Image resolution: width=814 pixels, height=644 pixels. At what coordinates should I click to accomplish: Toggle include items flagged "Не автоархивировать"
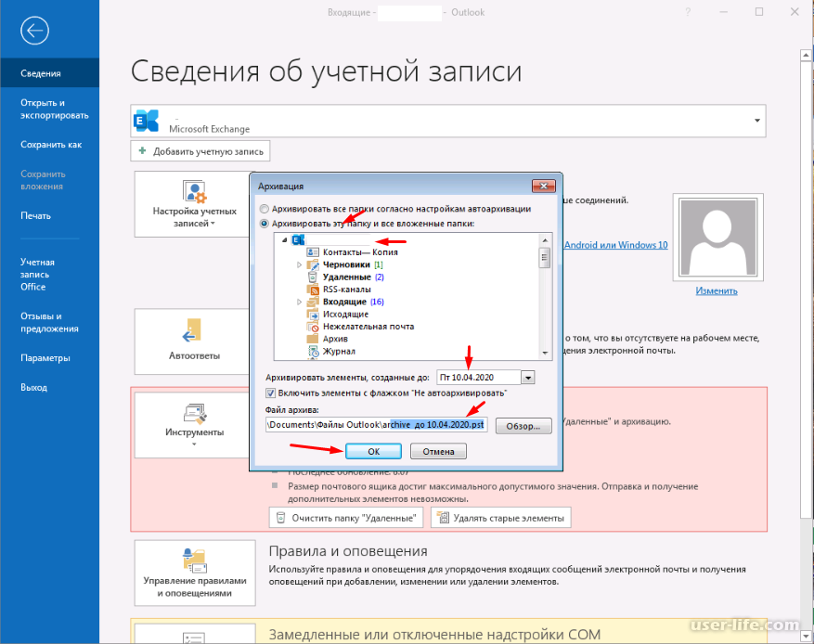[x=270, y=393]
